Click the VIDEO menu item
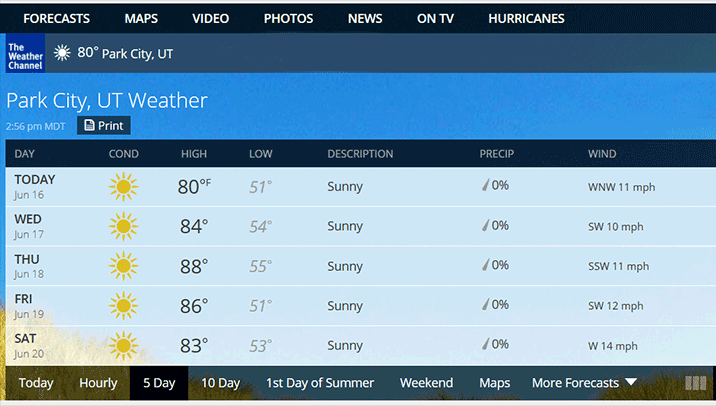The height and width of the screenshot is (406, 716). point(210,18)
